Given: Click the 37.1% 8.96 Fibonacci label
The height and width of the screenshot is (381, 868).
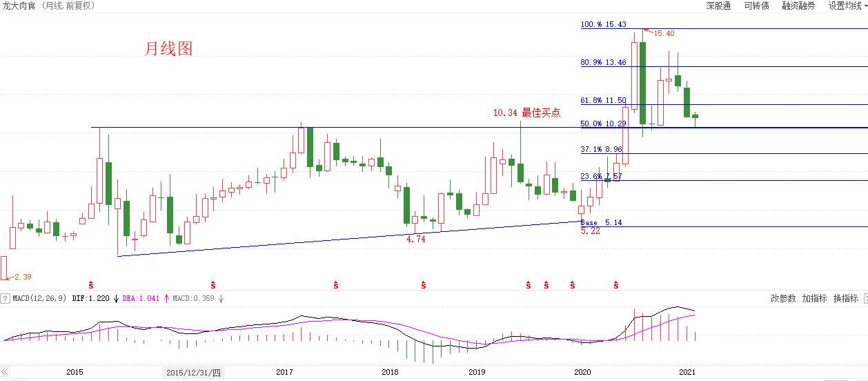Looking at the screenshot, I should click(602, 149).
